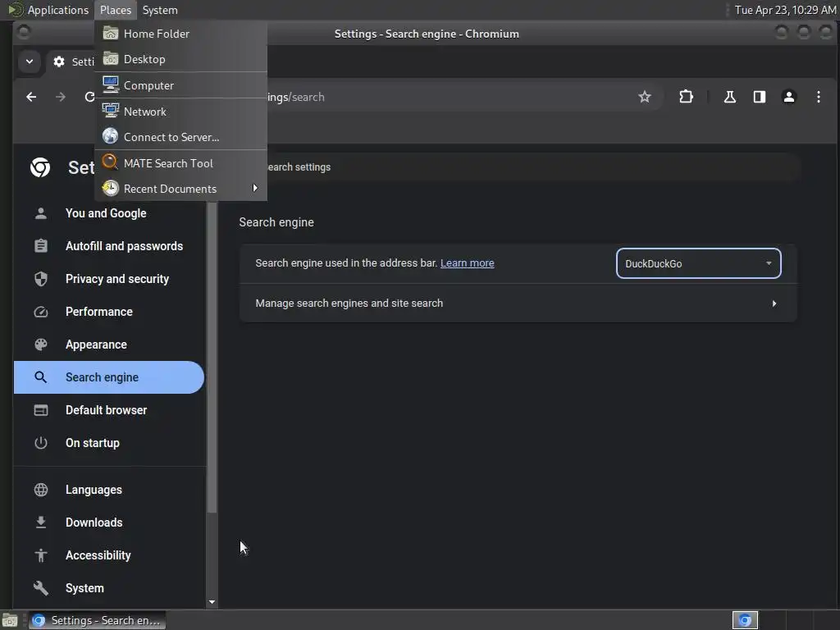Screen dimensions: 840x630
Task: Select Connect to Server...
Action: click(x=181, y=137)
